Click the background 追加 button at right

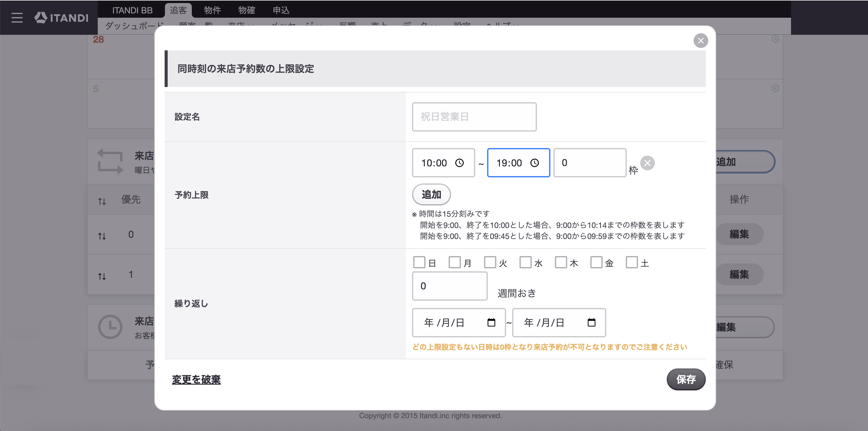tap(745, 162)
